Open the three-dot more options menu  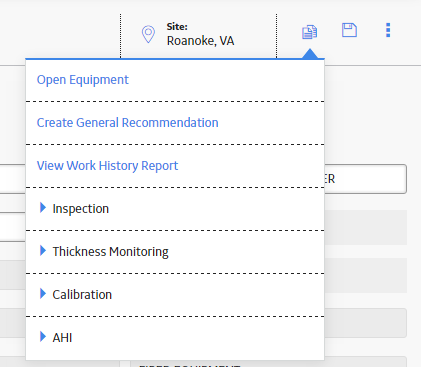pos(388,30)
